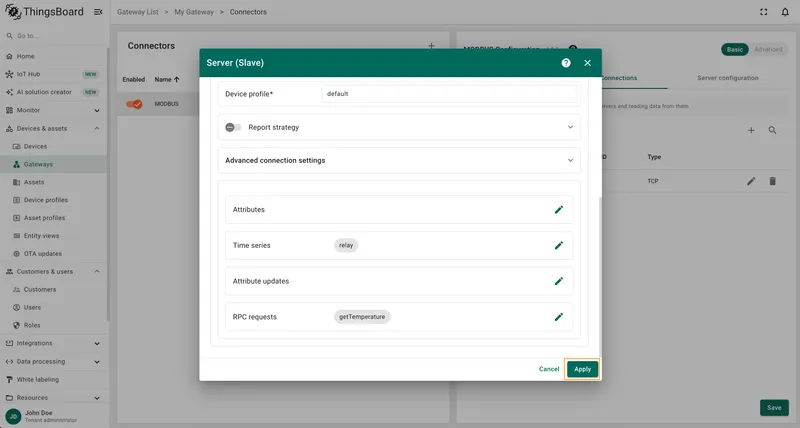Screen dimensions: 800x428
Task: Open help icon in Server (Slave) header
Action: point(566,63)
